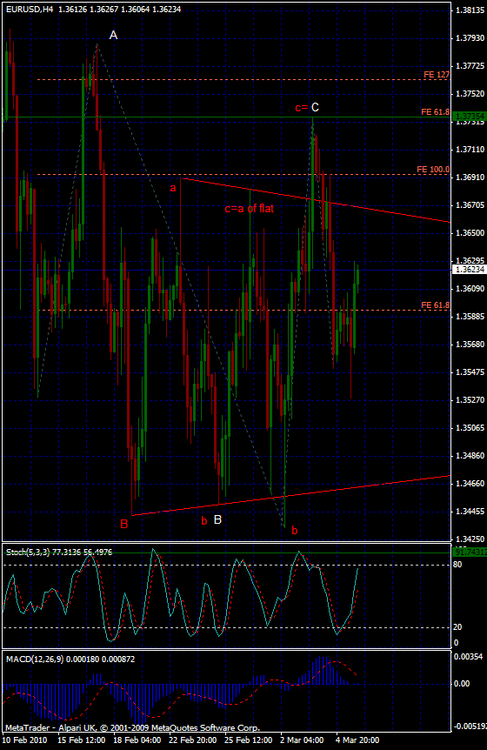Select the "c=a of flat" annotation
Image resolution: width=487 pixels, height=750 pixels.
pyautogui.click(x=249, y=209)
